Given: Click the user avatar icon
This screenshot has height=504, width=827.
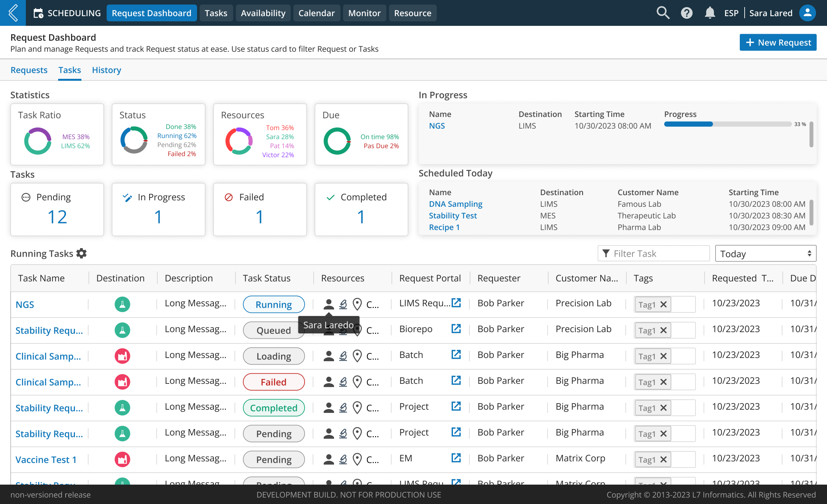Looking at the screenshot, I should coord(807,13).
